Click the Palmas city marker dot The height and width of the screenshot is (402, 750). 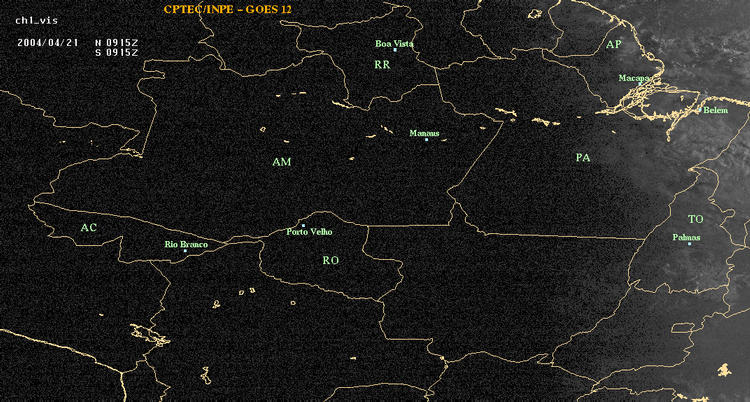point(689,244)
